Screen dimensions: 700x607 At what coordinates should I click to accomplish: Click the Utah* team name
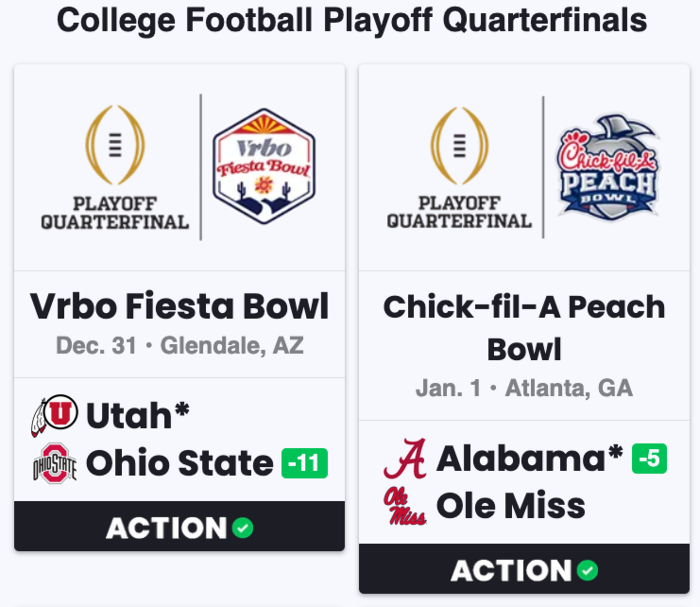click(138, 415)
